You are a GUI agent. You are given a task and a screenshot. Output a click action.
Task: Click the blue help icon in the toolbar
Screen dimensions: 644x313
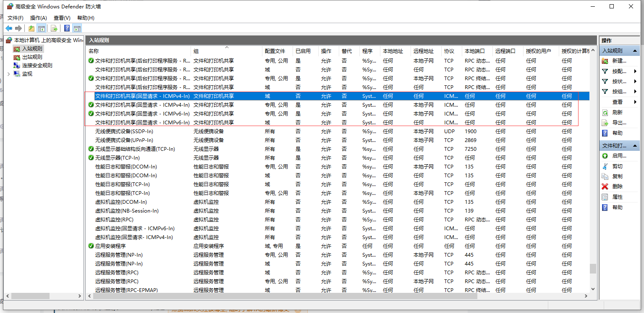point(67,29)
